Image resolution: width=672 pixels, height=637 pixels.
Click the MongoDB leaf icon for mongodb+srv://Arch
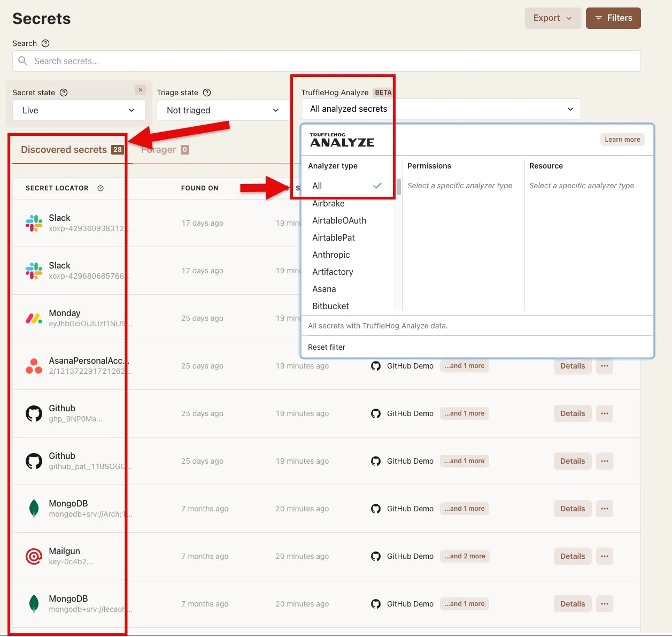[x=34, y=509]
